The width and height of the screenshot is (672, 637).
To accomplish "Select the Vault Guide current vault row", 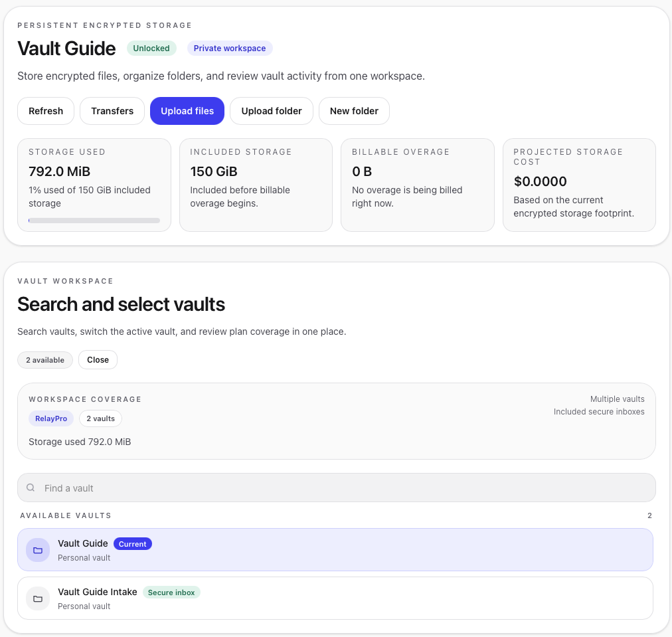I will pos(335,549).
